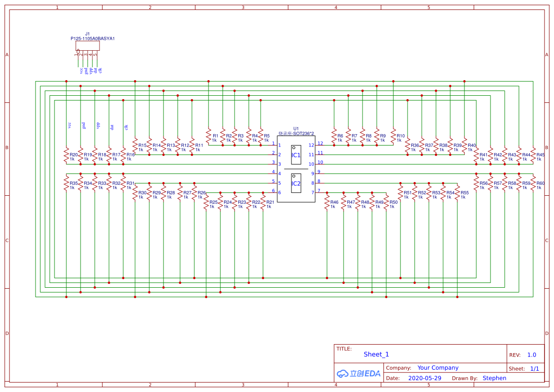Click the R10 resistor label
The height and width of the screenshot is (392, 554).
click(x=400, y=136)
